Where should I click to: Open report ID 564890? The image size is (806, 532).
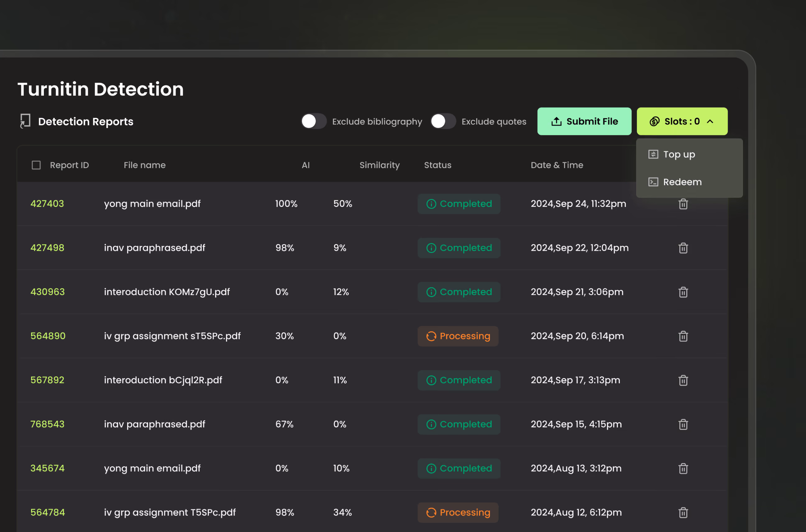pyautogui.click(x=48, y=336)
